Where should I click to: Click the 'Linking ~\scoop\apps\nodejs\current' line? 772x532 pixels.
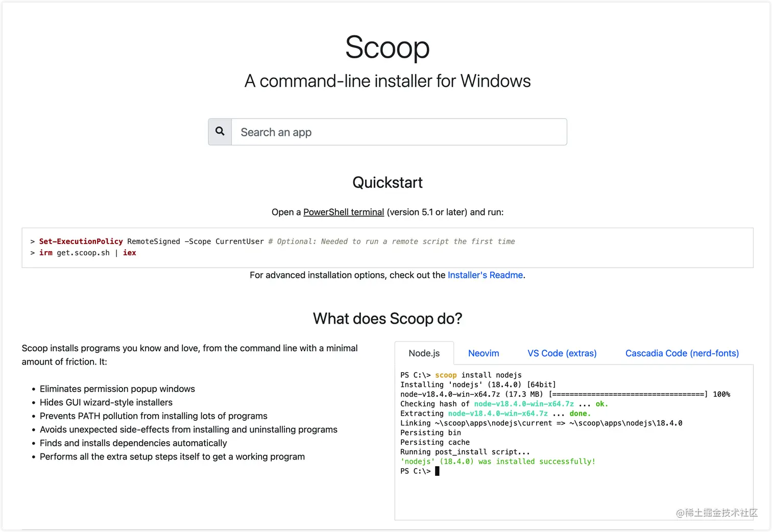pyautogui.click(x=541, y=423)
